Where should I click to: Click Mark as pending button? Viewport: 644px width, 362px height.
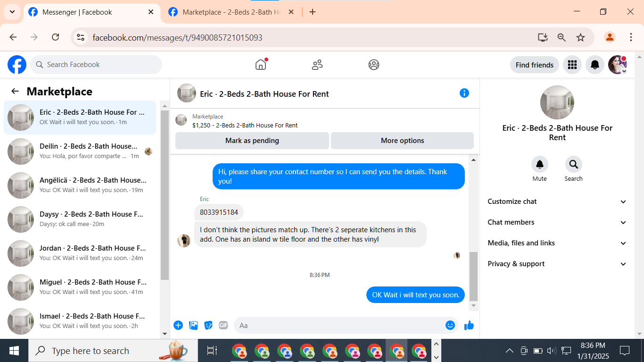pos(252,141)
